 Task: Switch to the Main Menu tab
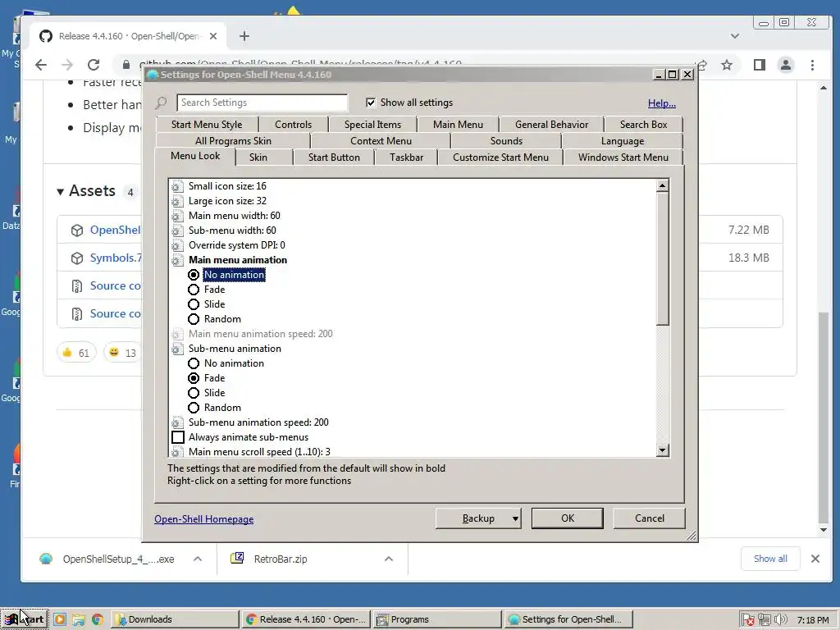pos(458,125)
